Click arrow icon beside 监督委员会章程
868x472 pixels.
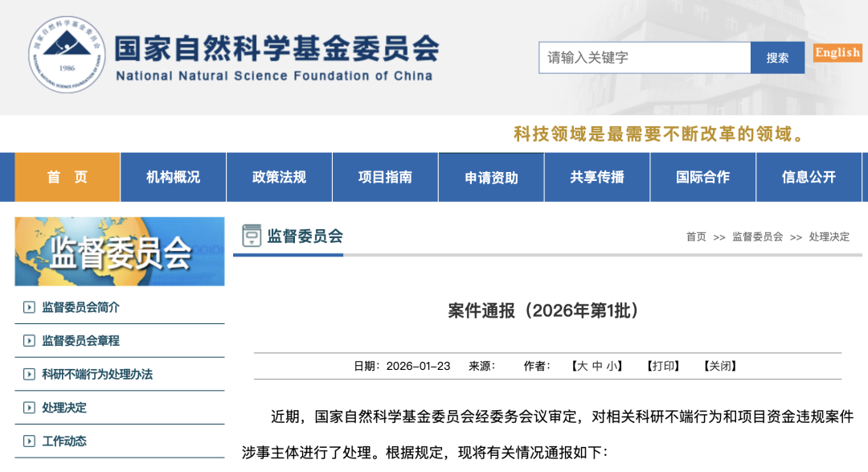point(29,341)
